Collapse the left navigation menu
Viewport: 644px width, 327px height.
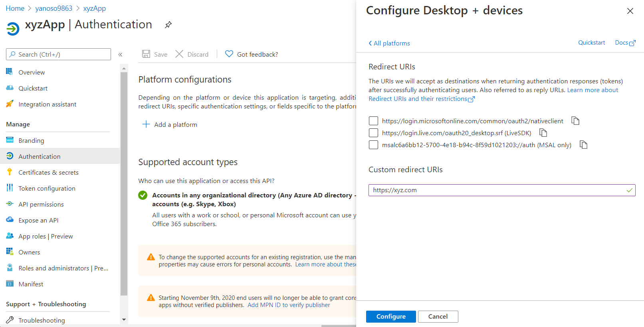point(120,55)
